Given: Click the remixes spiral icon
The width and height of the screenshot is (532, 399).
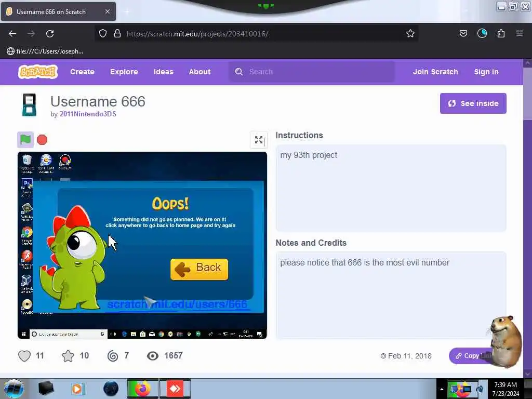Looking at the screenshot, I should click(113, 355).
